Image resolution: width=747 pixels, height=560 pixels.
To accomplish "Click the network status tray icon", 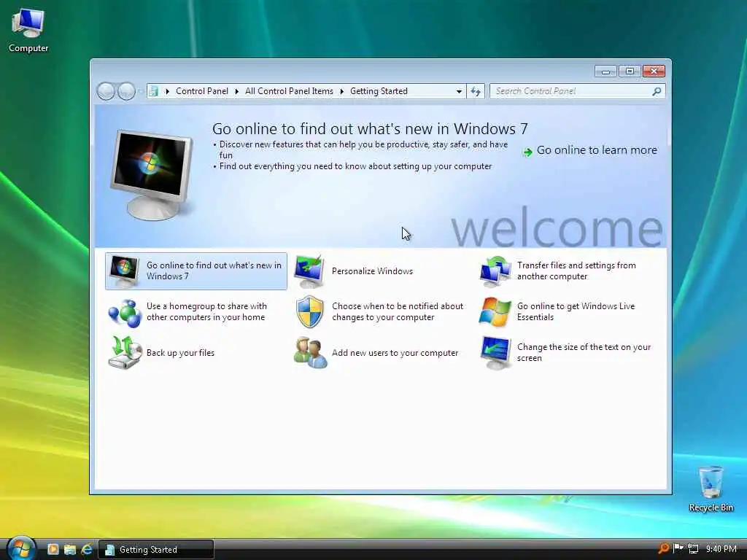I will (x=694, y=548).
